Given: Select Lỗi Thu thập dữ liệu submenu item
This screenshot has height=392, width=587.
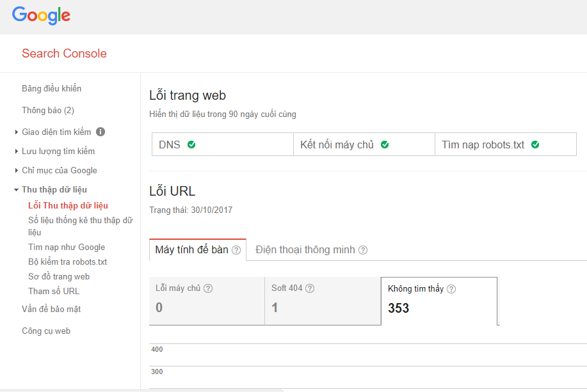Looking at the screenshot, I should click(x=68, y=205).
